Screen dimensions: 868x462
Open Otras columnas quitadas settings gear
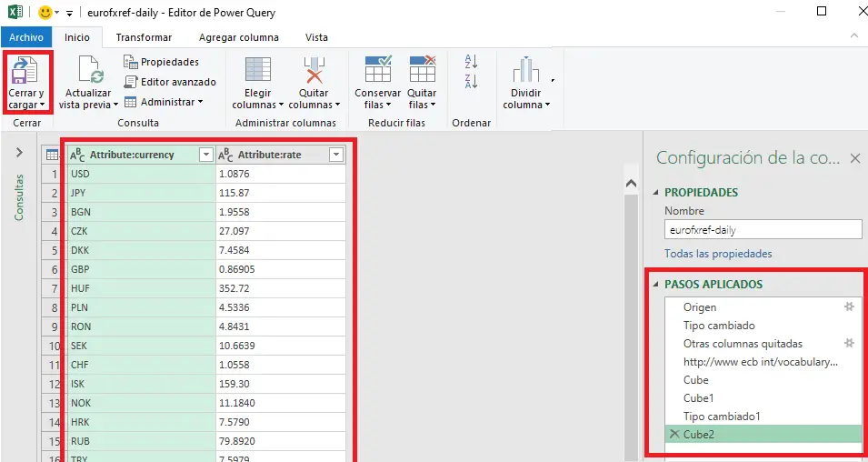(849, 343)
